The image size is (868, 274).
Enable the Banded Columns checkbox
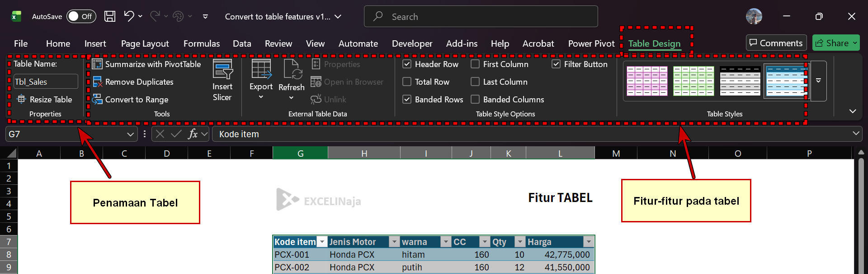coord(475,100)
